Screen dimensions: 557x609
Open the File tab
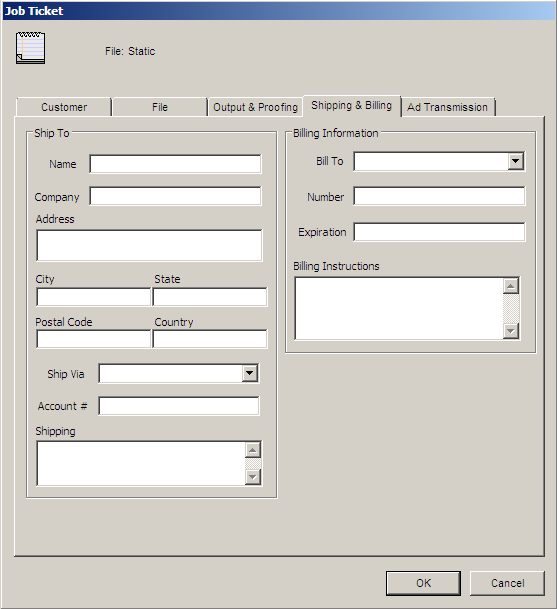pyautogui.click(x=160, y=107)
